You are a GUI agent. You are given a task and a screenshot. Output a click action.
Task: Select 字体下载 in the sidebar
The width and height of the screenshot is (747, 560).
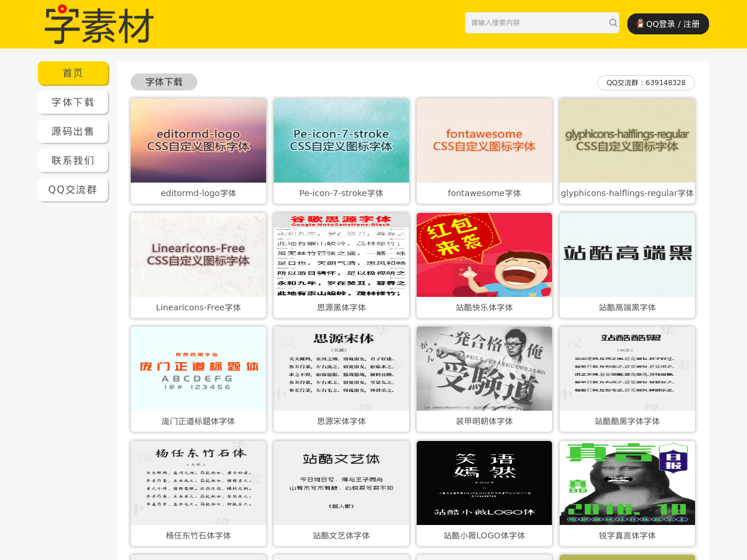pos(73,102)
